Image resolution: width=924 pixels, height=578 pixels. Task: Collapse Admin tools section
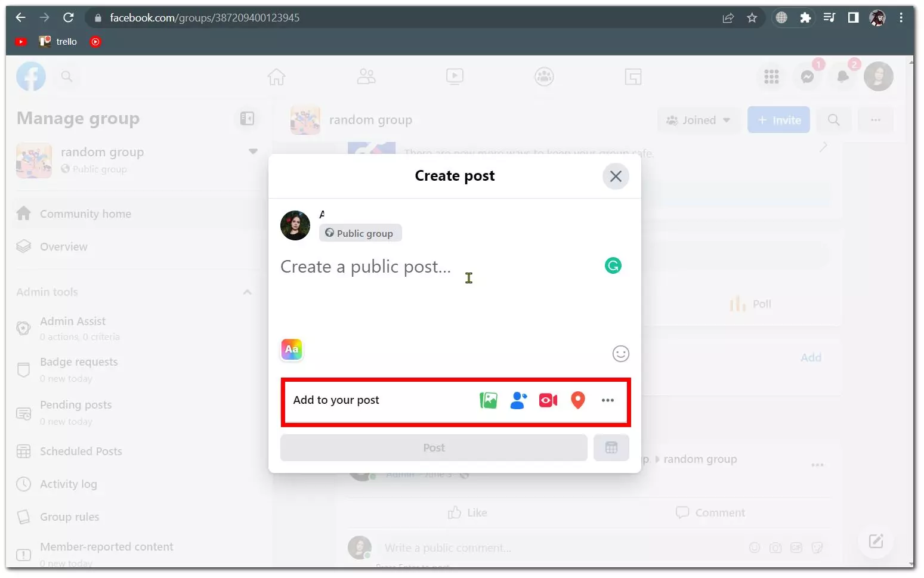click(x=247, y=292)
